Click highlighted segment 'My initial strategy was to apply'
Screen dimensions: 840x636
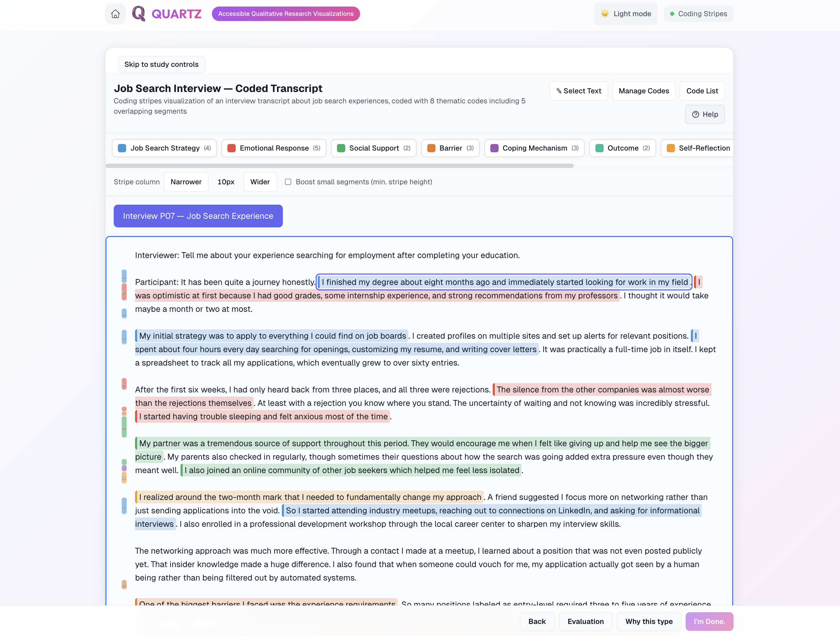tap(272, 336)
